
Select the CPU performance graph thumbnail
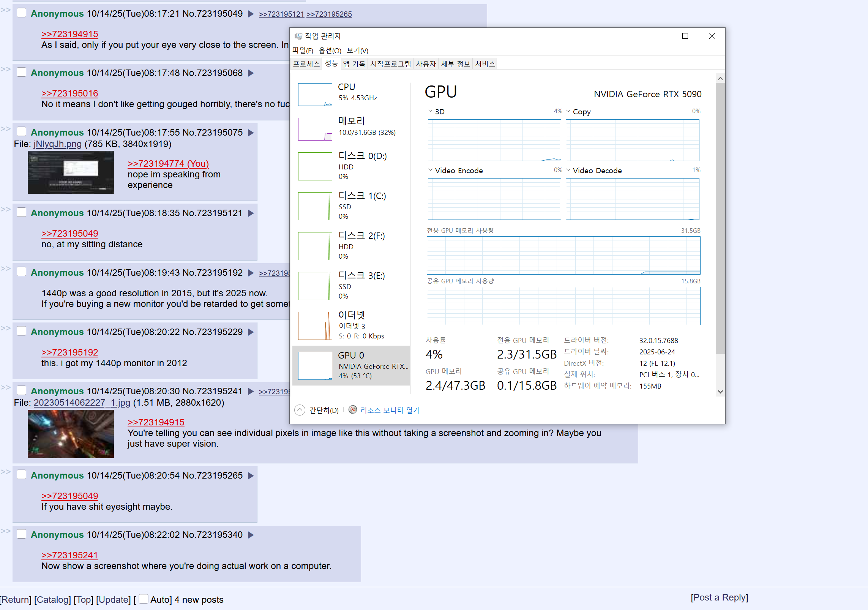click(x=315, y=95)
